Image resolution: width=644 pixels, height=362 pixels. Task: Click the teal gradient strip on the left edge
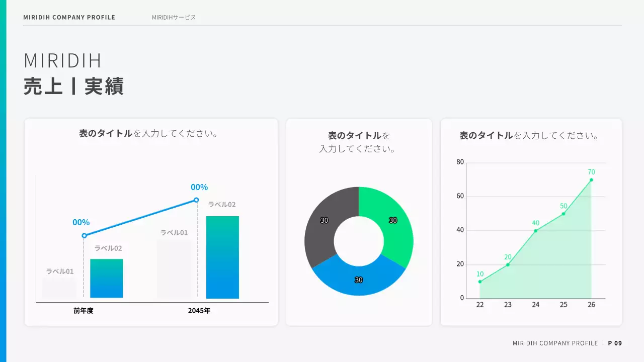coord(3,181)
